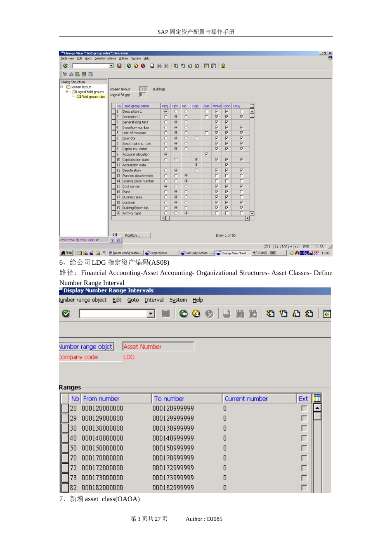The width and height of the screenshot is (392, 555).
Task: Open status bar system info dropdown arrow
Action: coord(291,247)
